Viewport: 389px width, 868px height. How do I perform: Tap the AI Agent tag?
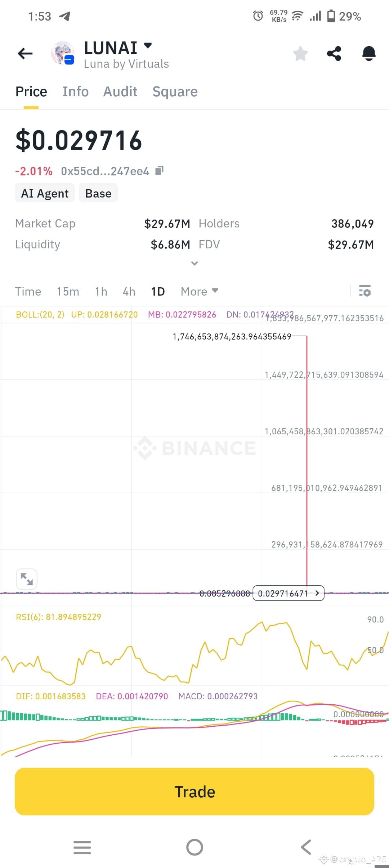[45, 193]
